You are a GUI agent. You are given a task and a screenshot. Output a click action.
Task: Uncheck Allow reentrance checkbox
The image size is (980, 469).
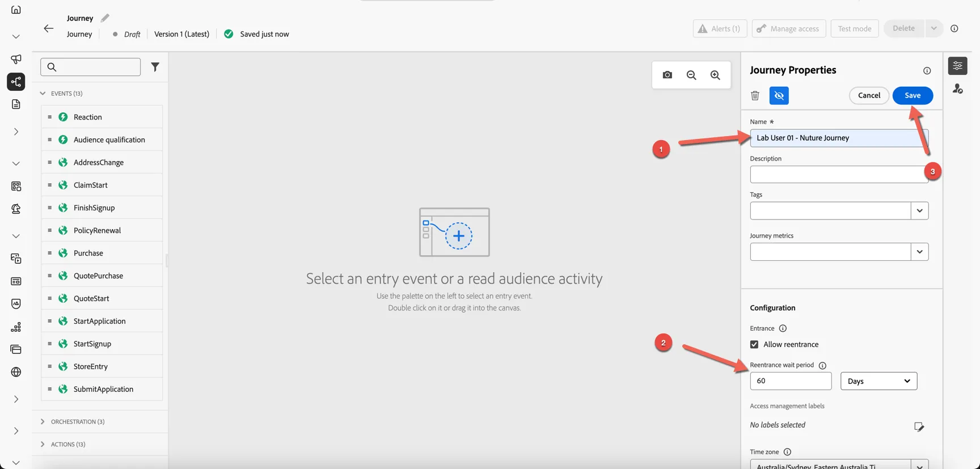coord(754,344)
